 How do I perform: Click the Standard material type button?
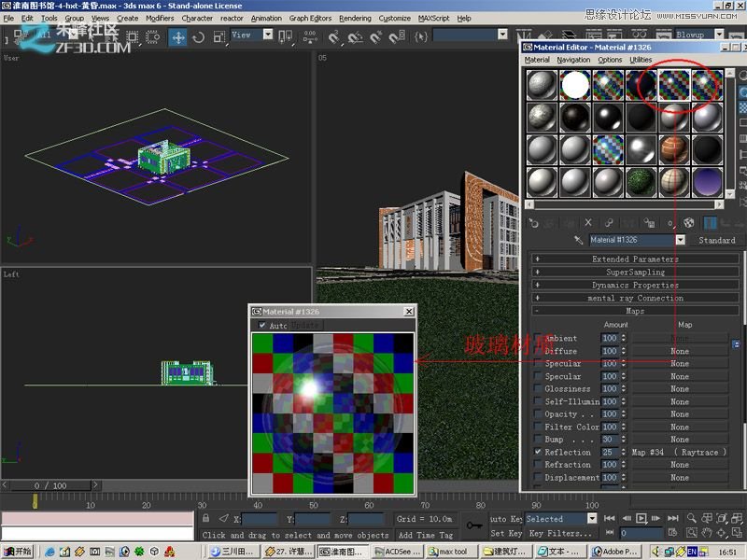(x=715, y=240)
